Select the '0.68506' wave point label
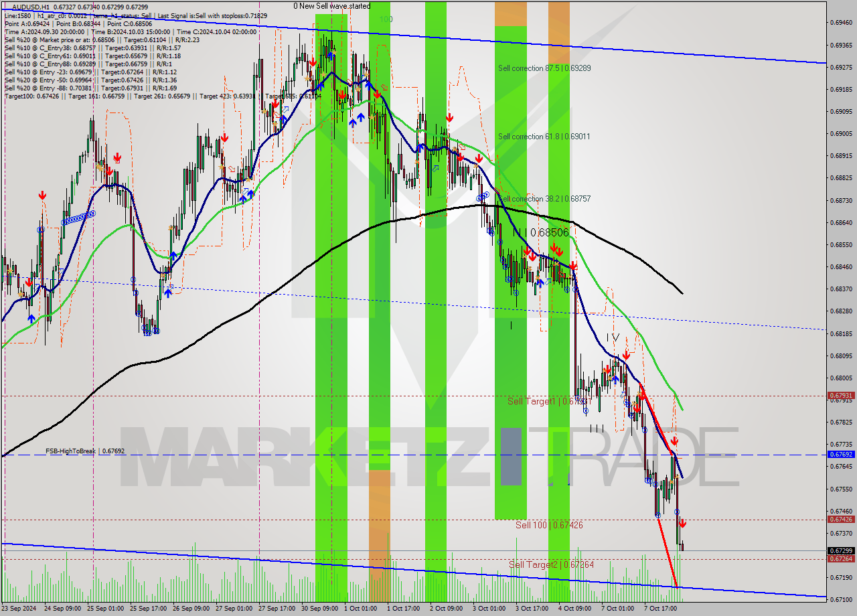This screenshot has height=616, width=857. click(x=549, y=232)
